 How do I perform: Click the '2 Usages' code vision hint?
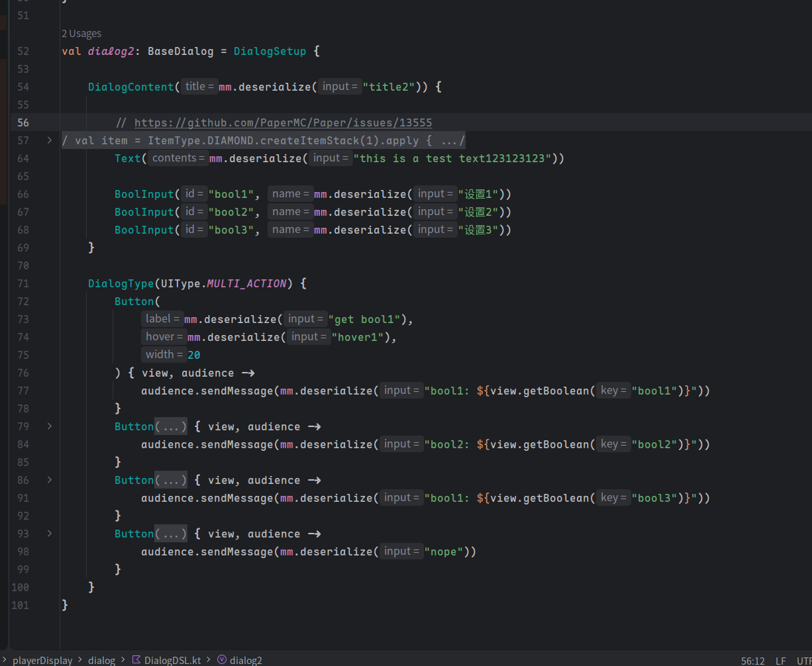tap(81, 33)
